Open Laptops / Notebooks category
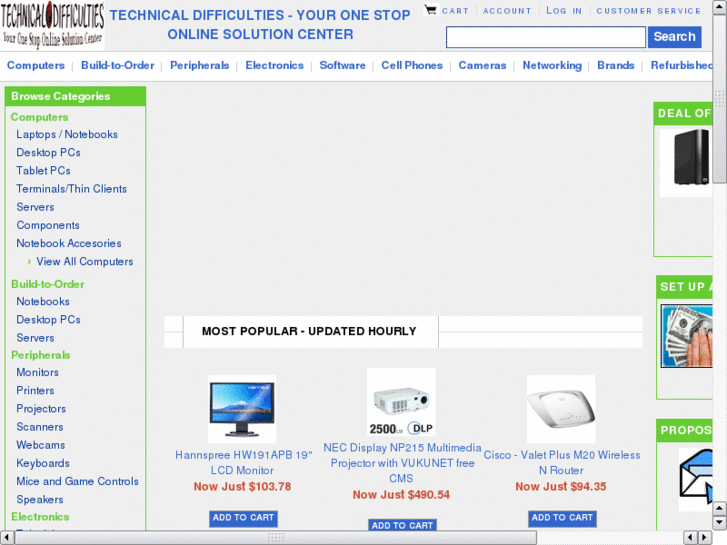Image resolution: width=727 pixels, height=545 pixels. [67, 135]
